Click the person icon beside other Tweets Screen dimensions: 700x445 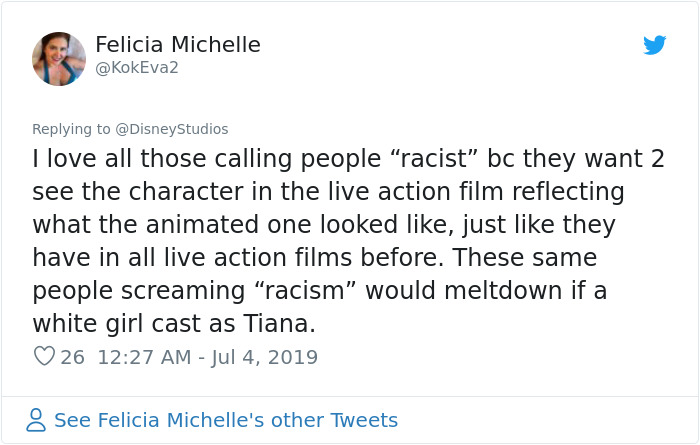(x=36, y=420)
